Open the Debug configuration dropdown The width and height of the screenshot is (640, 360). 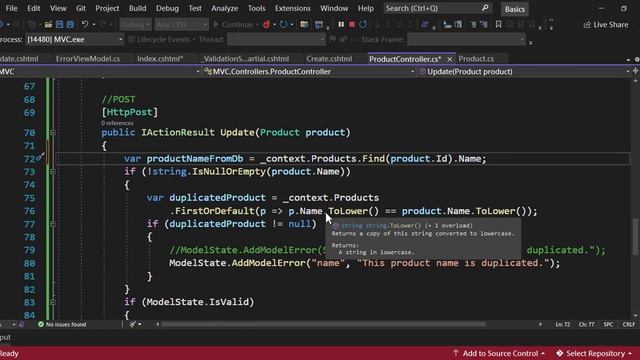coord(136,25)
